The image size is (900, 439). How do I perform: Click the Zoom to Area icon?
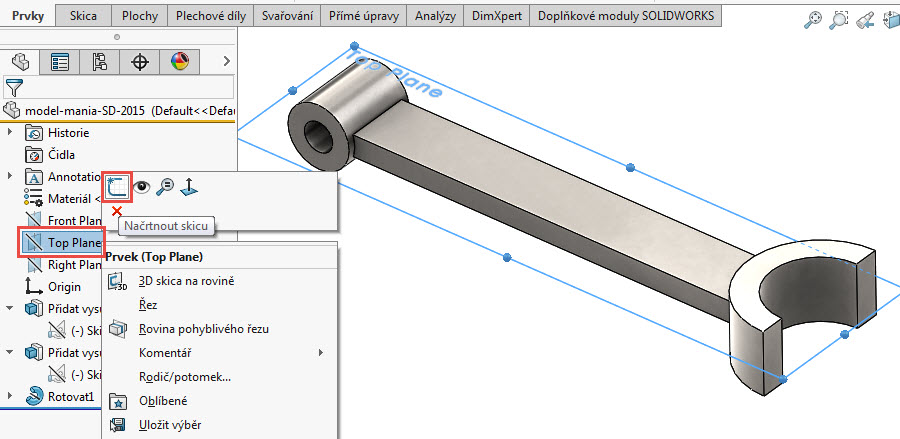pos(840,18)
